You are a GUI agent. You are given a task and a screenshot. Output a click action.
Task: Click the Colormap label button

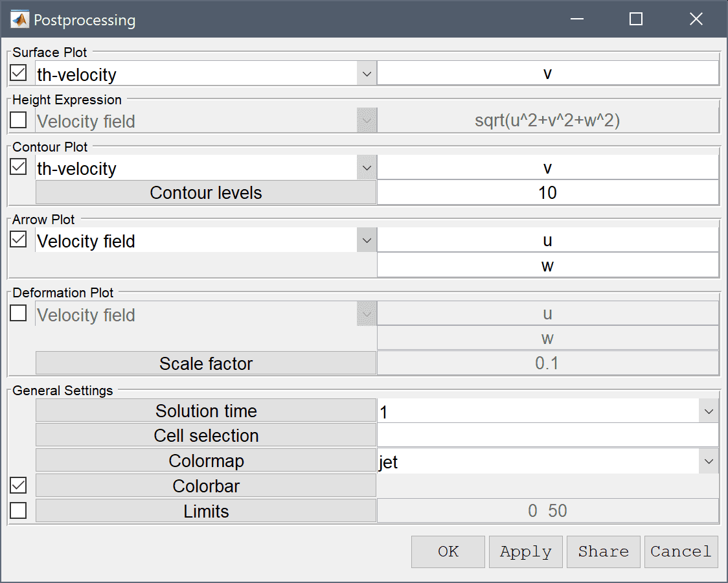tap(206, 461)
